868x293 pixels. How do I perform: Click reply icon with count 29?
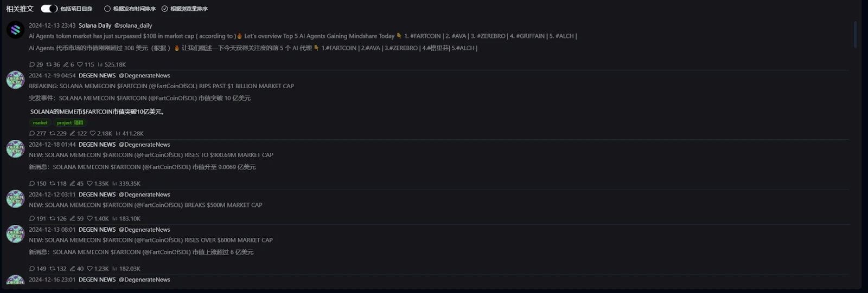(x=32, y=64)
